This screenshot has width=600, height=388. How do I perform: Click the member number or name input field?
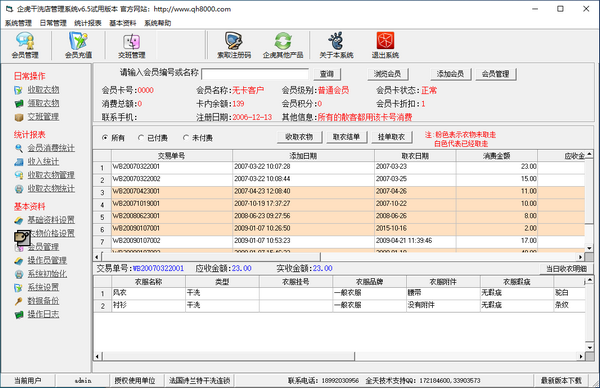pos(255,74)
